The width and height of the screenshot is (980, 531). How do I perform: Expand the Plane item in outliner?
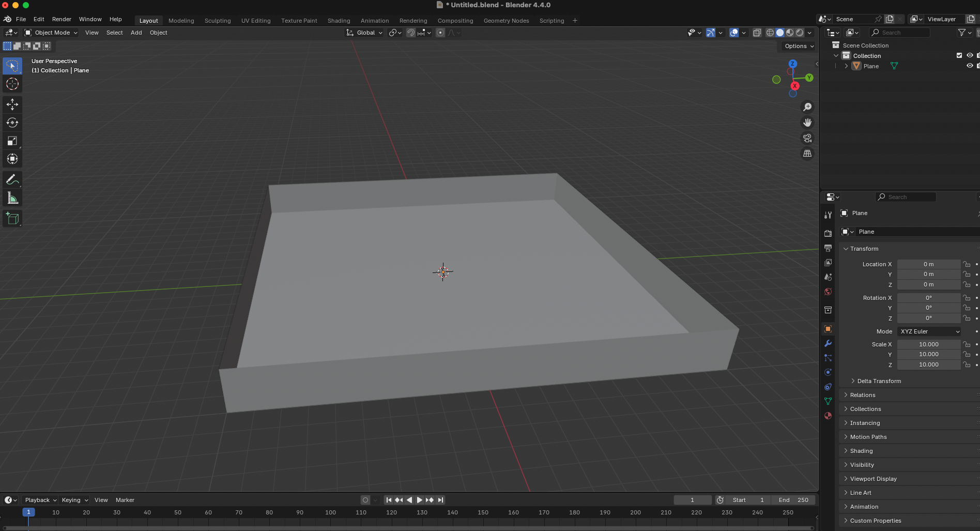click(846, 66)
